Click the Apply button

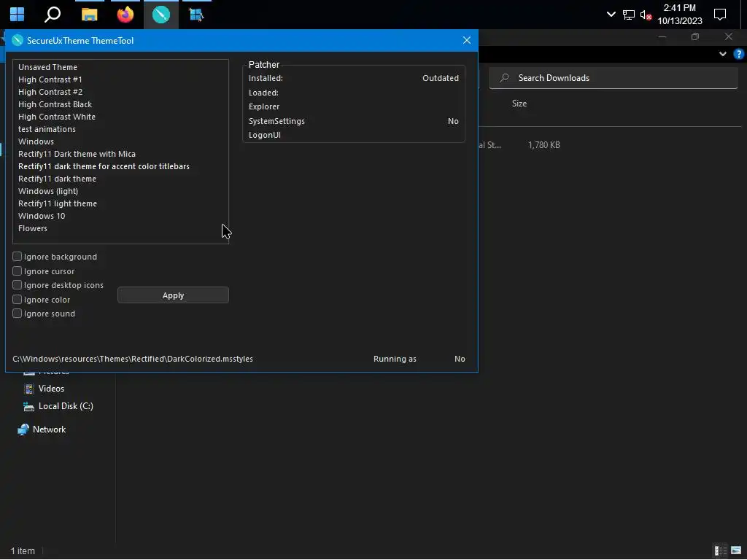[x=173, y=295]
